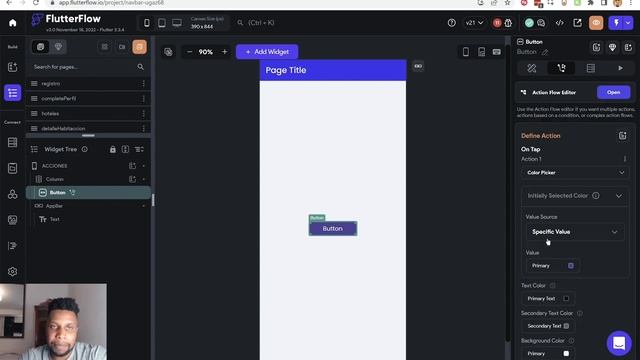Image resolution: width=640 pixels, height=360 pixels.
Task: Open the Media Assets sidebar icon
Action: tap(13, 220)
